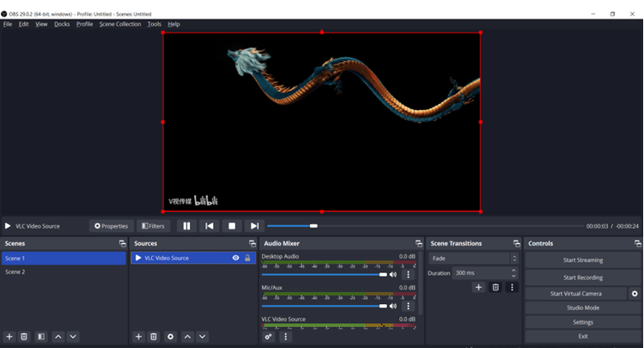
Task: Click the Studio Mode button
Action: 583,308
